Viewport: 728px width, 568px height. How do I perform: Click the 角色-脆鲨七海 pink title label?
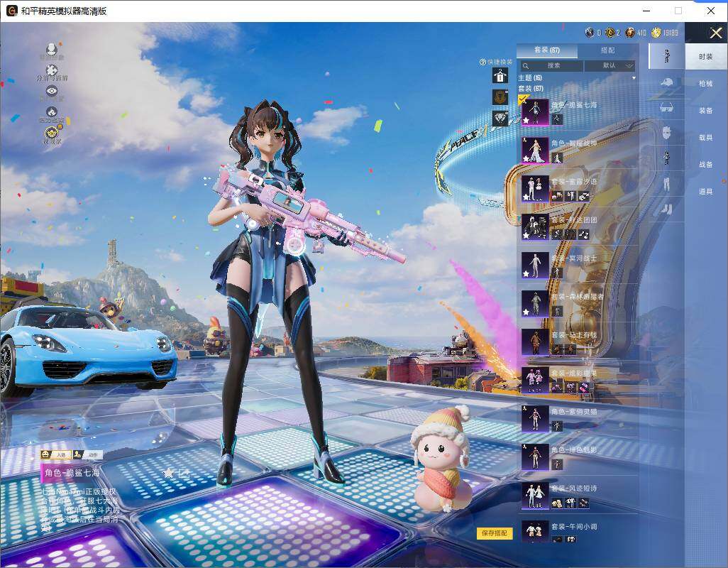[72, 473]
